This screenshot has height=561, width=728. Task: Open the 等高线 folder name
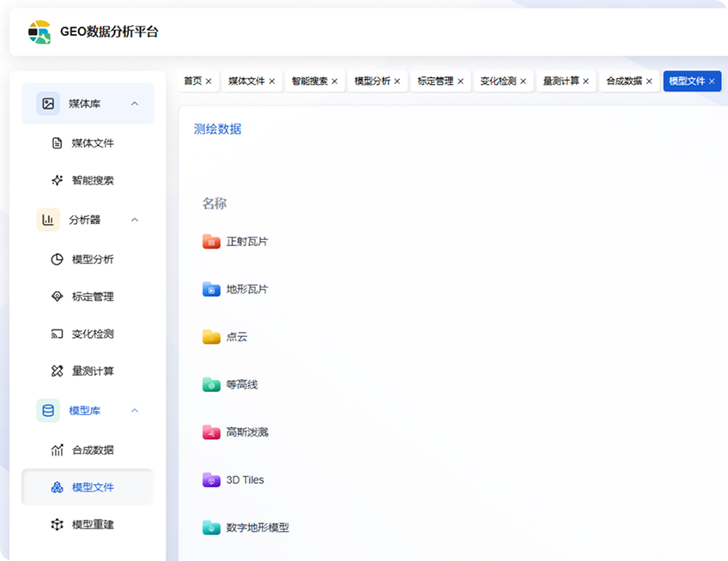[x=242, y=384]
